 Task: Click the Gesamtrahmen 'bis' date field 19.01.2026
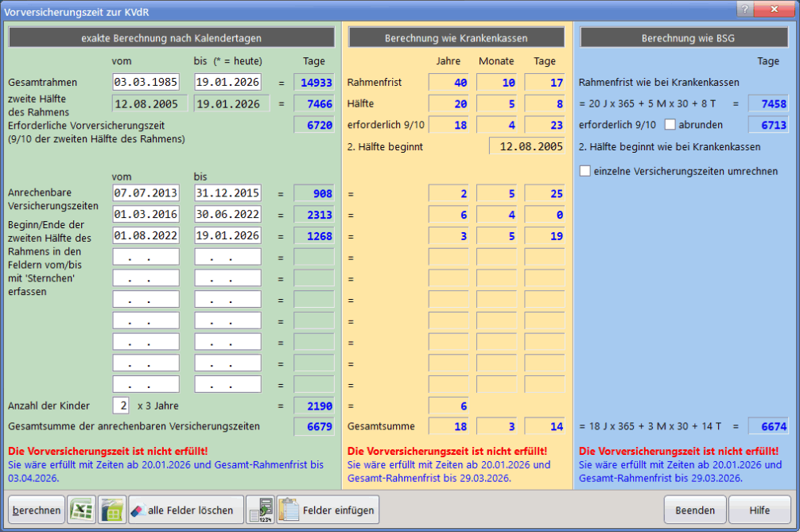227,82
